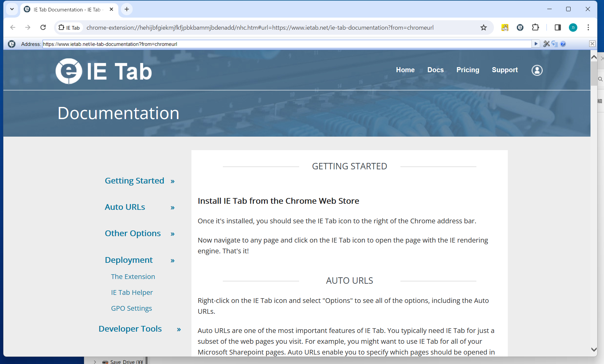This screenshot has height=364, width=604.
Task: Open the Support page
Action: point(505,70)
